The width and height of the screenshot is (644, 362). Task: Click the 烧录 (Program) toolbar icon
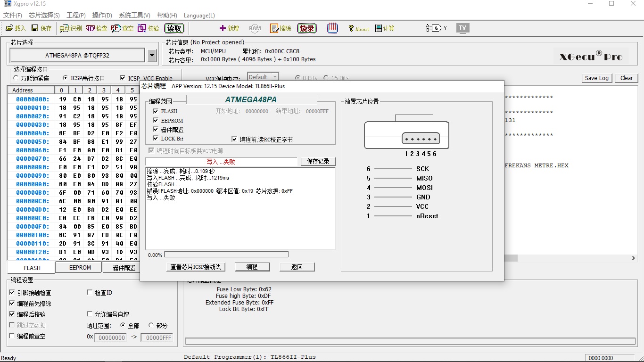(306, 28)
